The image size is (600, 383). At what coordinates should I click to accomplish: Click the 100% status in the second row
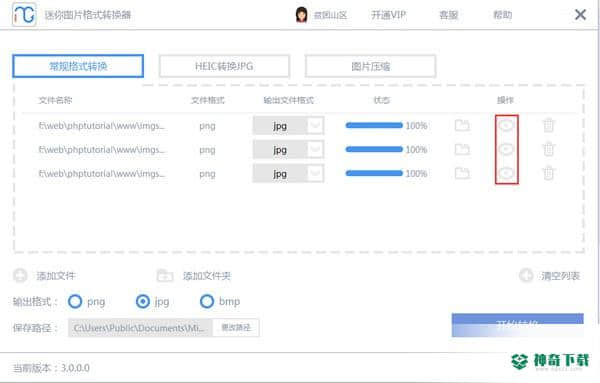[416, 149]
